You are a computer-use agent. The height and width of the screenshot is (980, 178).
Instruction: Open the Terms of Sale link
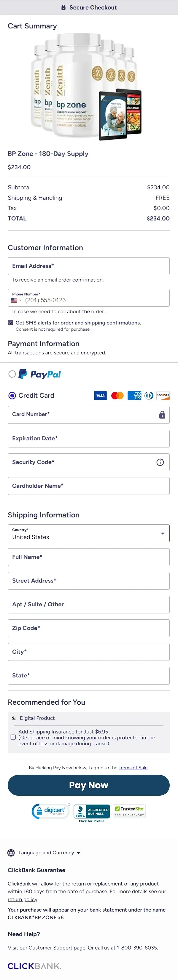[x=133, y=767]
